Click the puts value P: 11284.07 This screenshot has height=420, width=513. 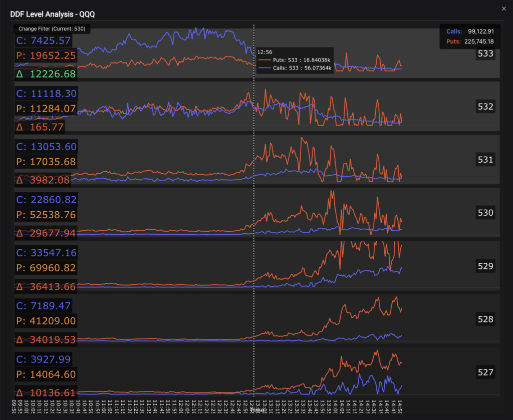46,109
